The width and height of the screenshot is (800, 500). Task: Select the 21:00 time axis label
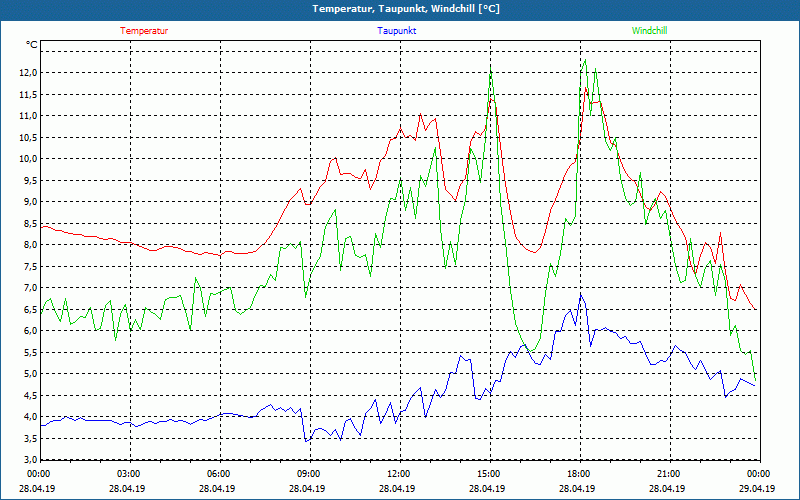pyautogui.click(x=669, y=474)
